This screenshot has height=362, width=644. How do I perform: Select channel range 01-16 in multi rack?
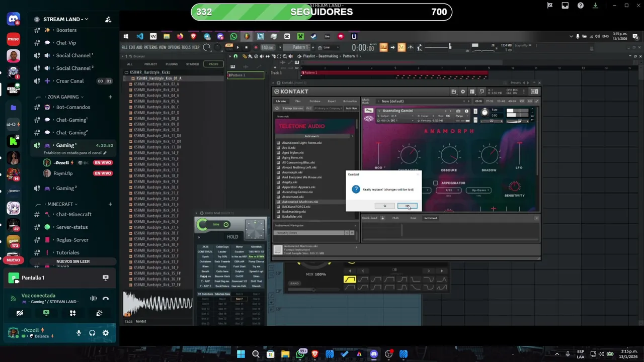pyautogui.click(x=478, y=101)
